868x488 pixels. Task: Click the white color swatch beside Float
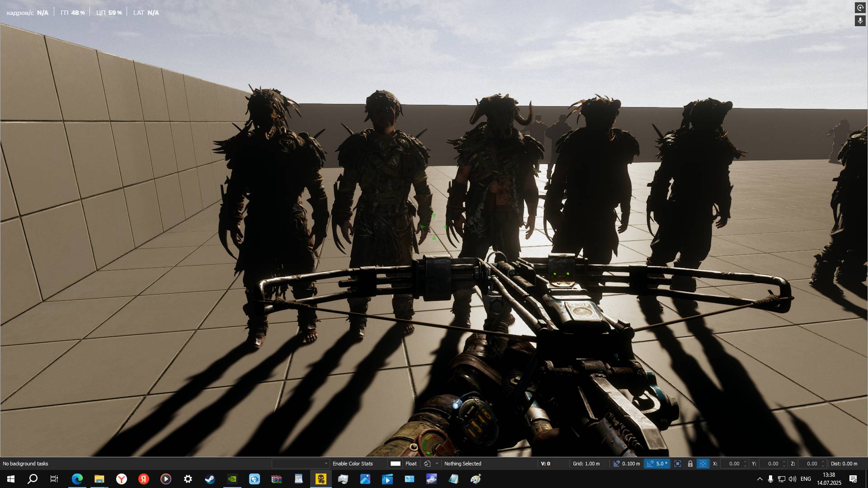click(x=396, y=464)
